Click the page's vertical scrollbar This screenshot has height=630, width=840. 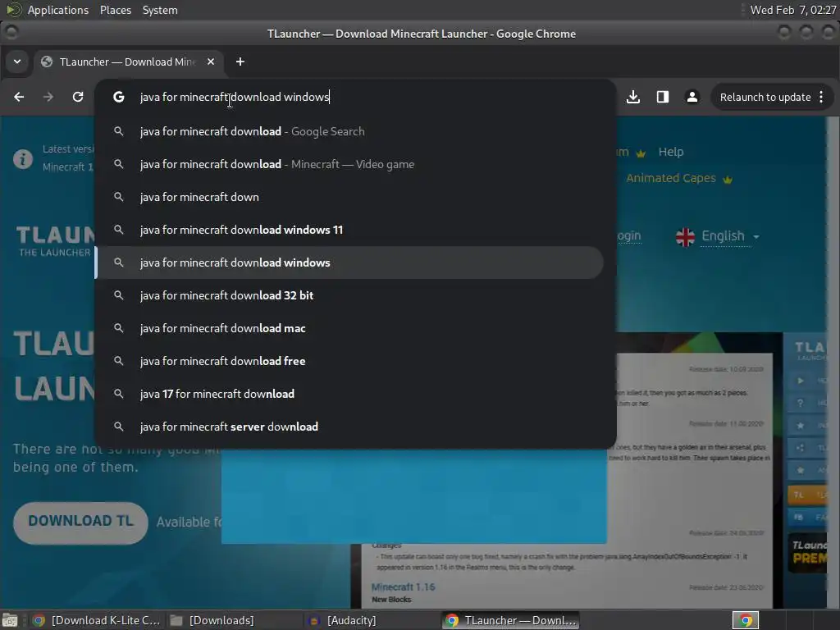pos(833,362)
